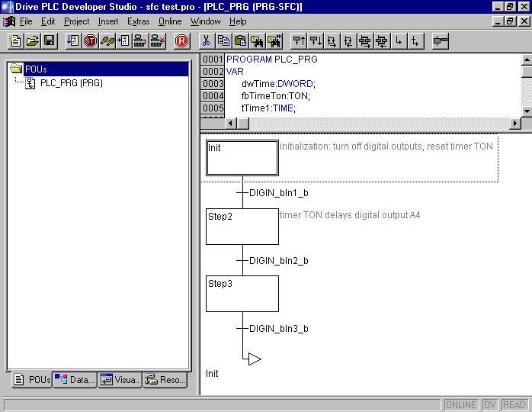Click the binoculars Find icon
Screen dimensions: 532x412
point(257,41)
